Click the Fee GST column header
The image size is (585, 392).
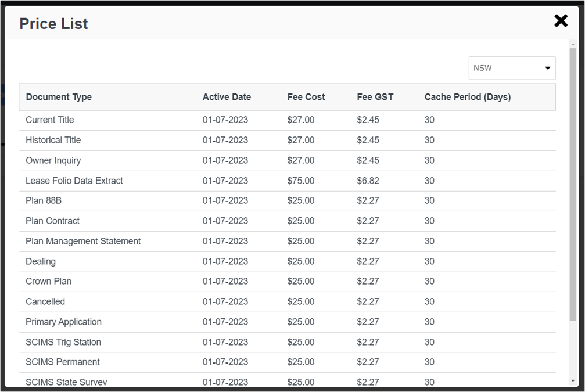[x=375, y=97]
